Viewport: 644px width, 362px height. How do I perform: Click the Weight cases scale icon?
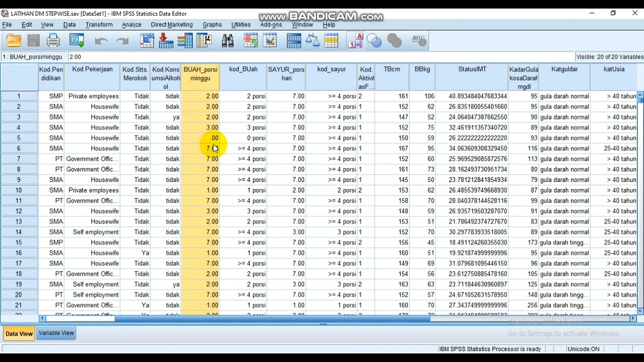312,41
